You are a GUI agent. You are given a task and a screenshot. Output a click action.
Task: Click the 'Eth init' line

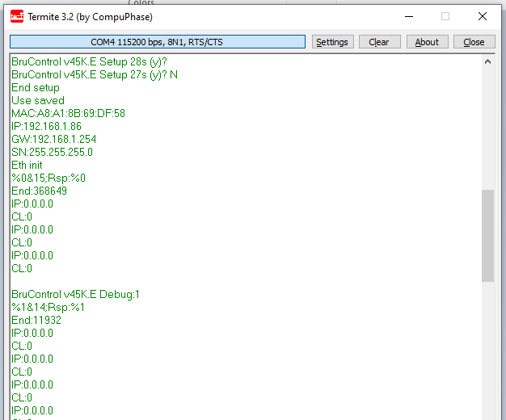click(27, 165)
